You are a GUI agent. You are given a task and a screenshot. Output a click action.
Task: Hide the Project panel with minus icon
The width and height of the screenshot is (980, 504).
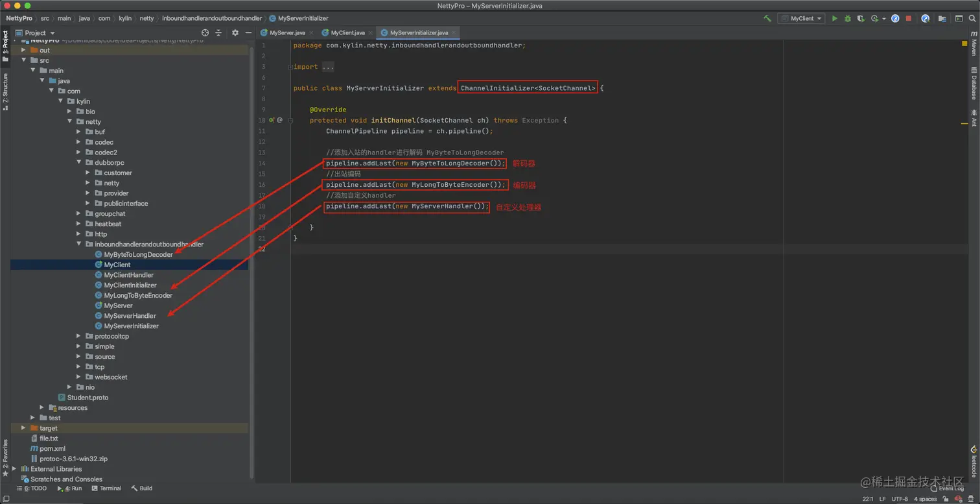248,32
